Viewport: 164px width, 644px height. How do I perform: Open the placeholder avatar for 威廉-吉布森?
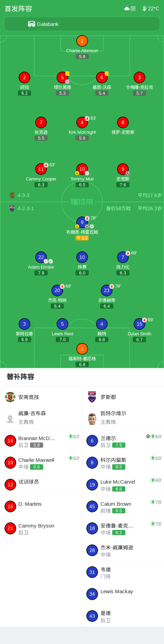(10, 419)
